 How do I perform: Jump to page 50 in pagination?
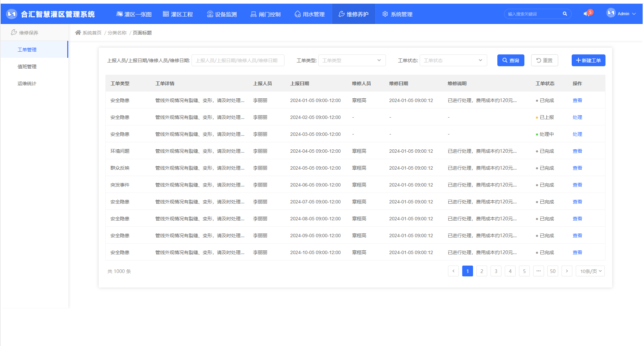click(552, 271)
